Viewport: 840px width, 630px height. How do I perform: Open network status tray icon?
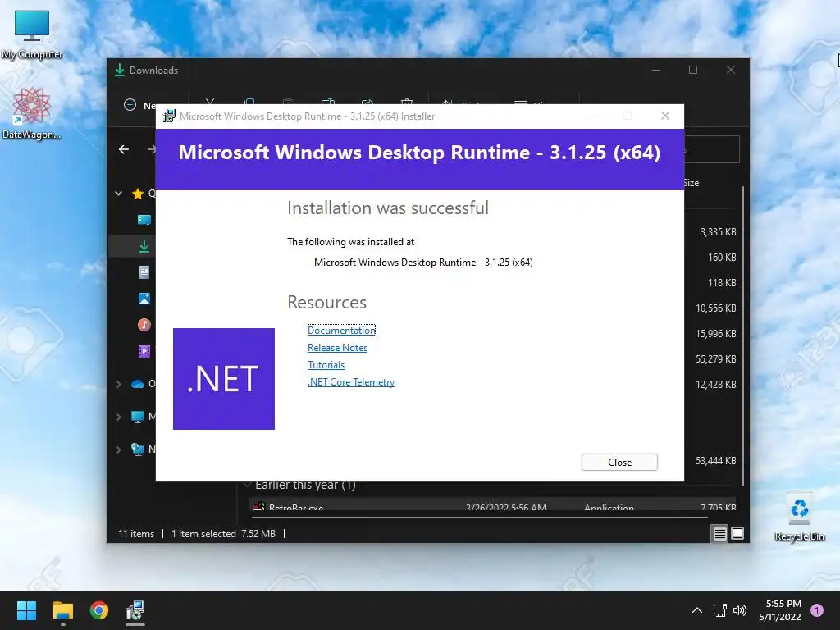(x=719, y=610)
